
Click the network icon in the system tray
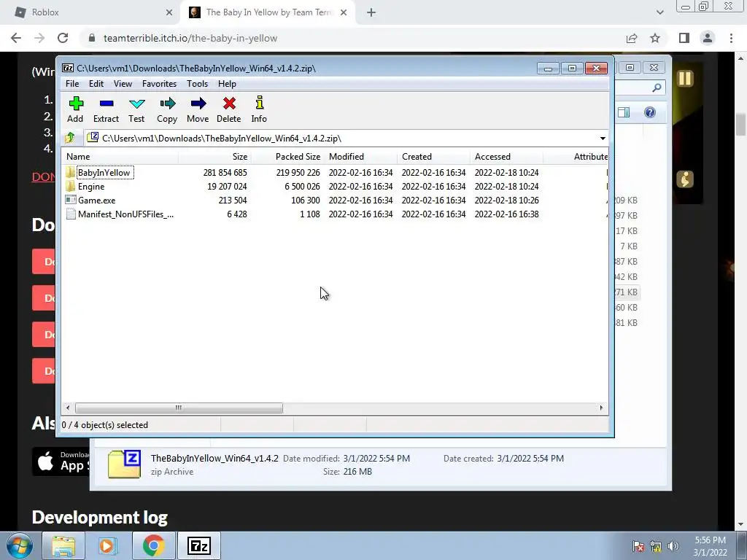click(x=656, y=546)
